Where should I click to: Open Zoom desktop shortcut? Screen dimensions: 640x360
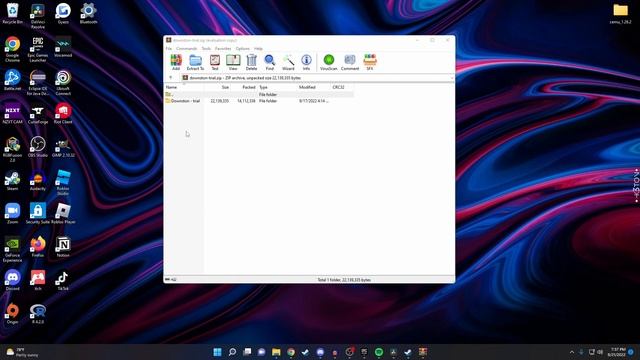coord(13,213)
